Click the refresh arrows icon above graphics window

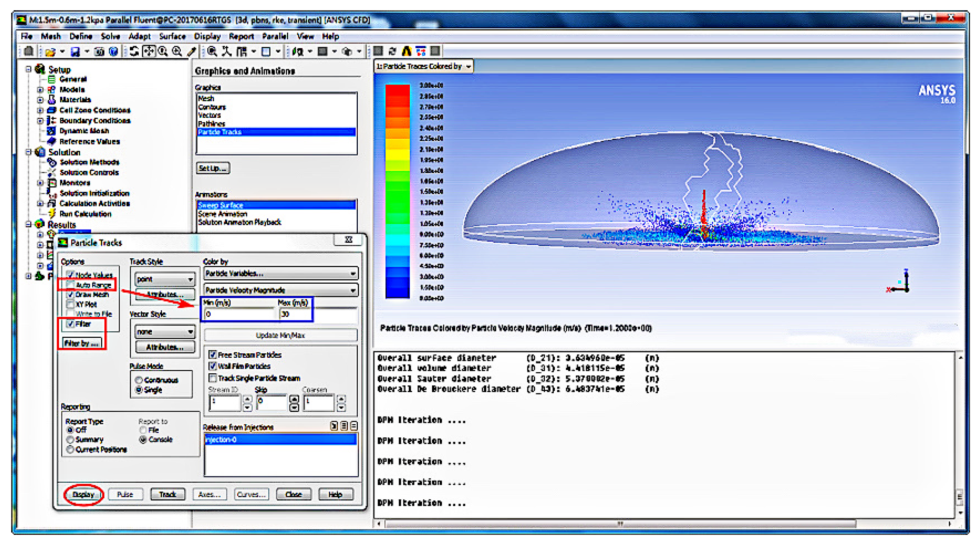(x=393, y=51)
